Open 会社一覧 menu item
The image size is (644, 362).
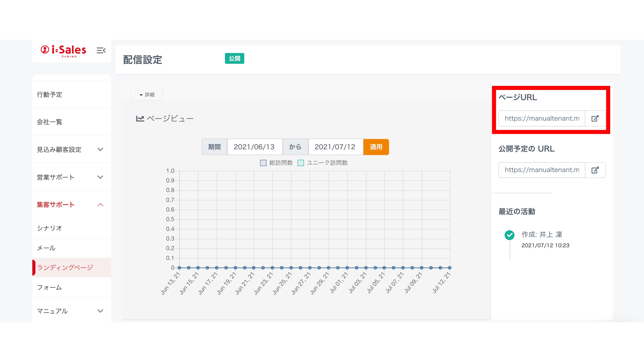(49, 122)
